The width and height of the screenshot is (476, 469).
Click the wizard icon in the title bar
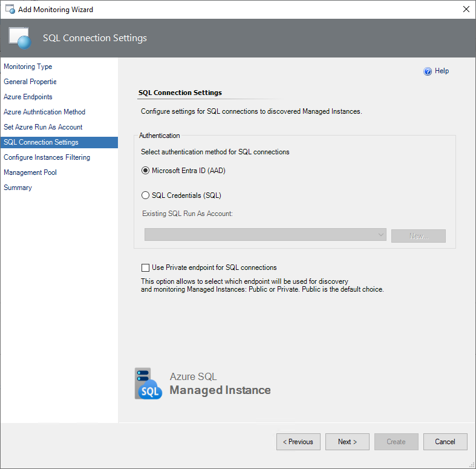pyautogui.click(x=10, y=10)
